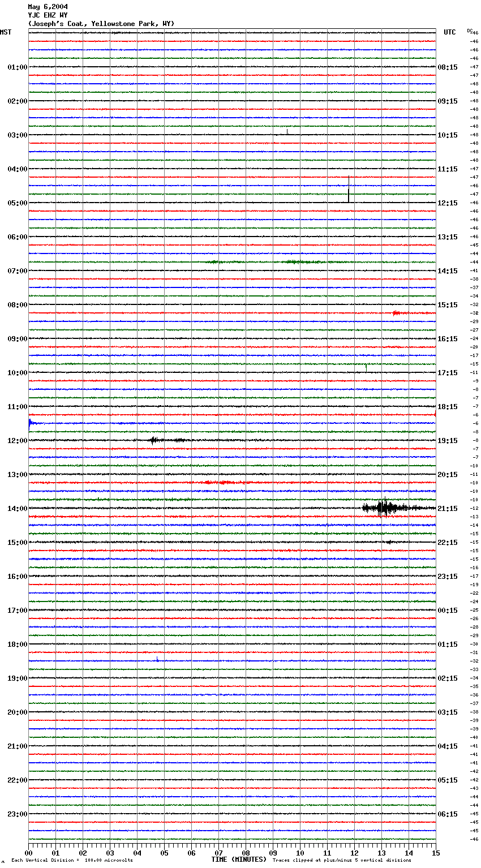Select the 14:00 MST time label
481x868 pixels.
point(18,509)
